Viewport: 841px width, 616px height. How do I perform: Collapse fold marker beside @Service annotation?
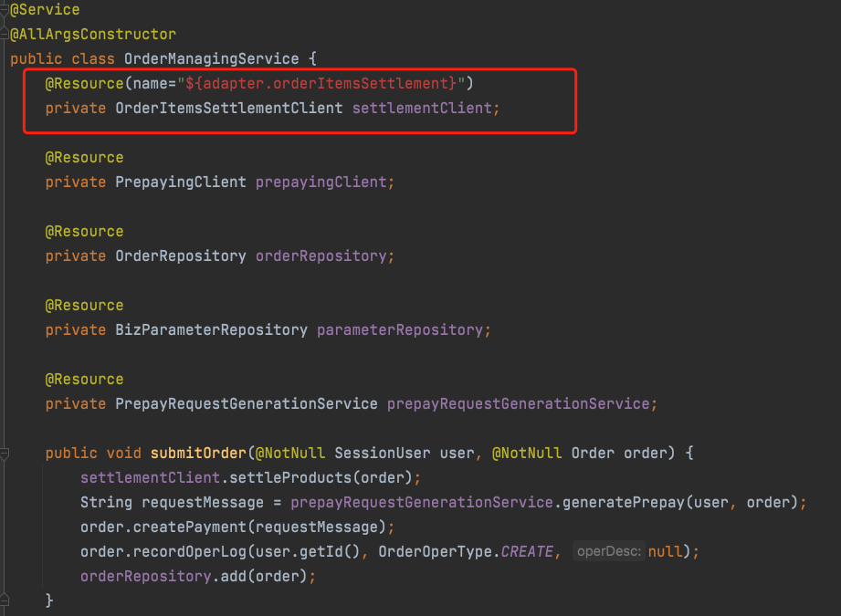point(4,10)
